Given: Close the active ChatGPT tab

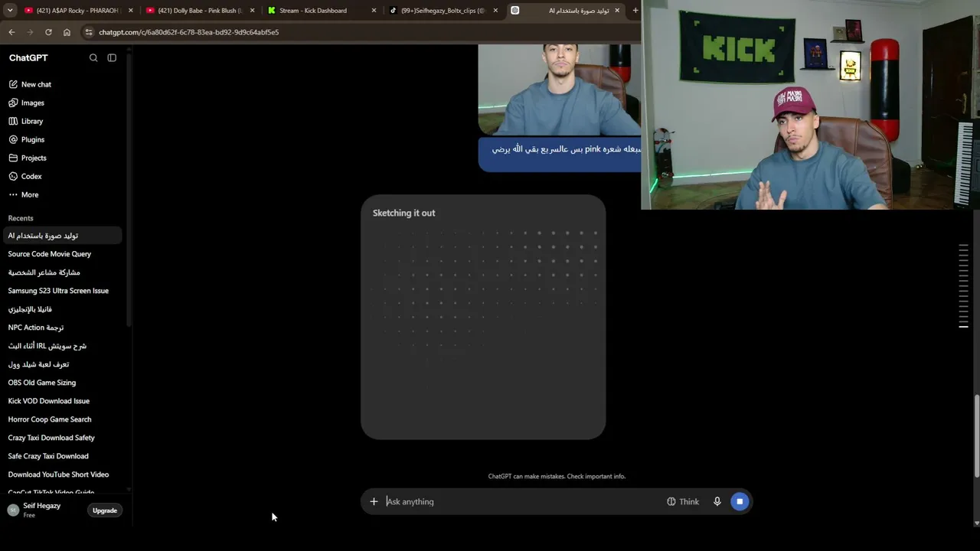Looking at the screenshot, I should click(x=617, y=11).
